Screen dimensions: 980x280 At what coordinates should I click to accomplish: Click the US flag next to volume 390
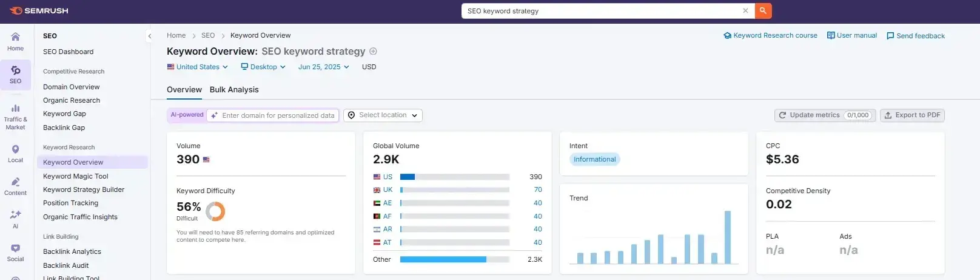(x=206, y=160)
